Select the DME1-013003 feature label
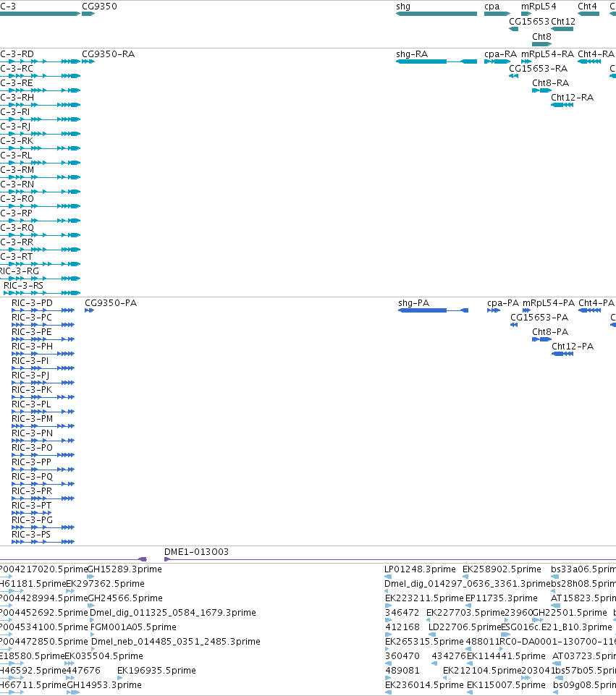 tap(197, 552)
